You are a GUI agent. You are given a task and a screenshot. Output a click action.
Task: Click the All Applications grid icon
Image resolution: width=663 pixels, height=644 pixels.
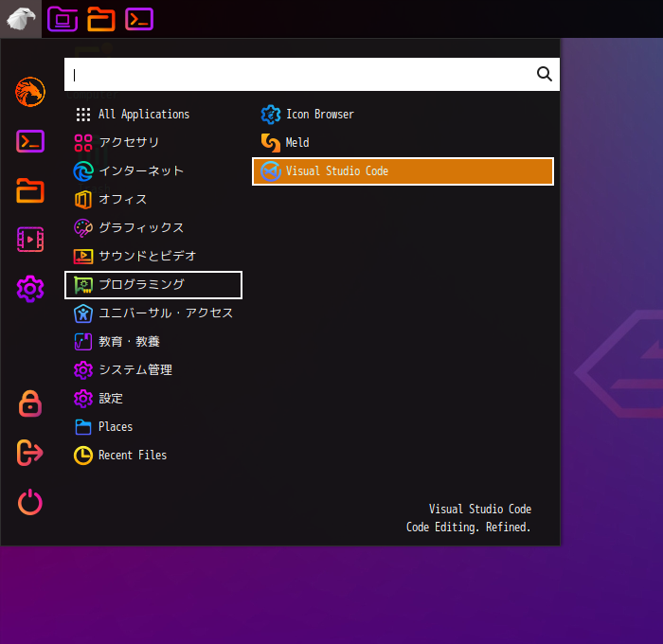tap(83, 115)
